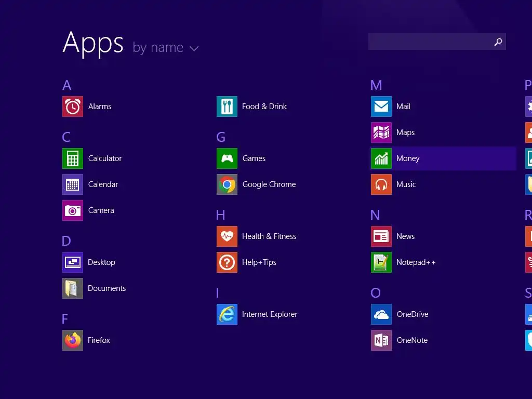This screenshot has height=399, width=532.
Task: Click the 'Apps' screen title
Action: point(93,44)
